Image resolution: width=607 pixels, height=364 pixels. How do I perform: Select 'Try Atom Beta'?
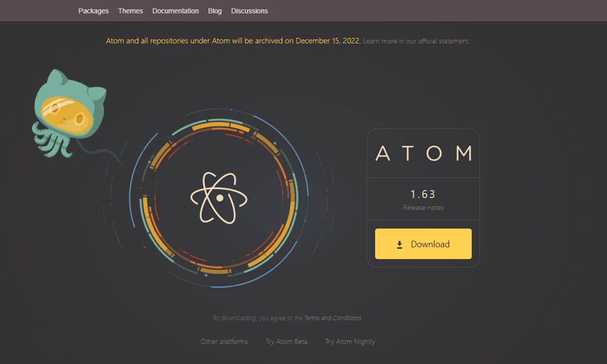tap(287, 342)
